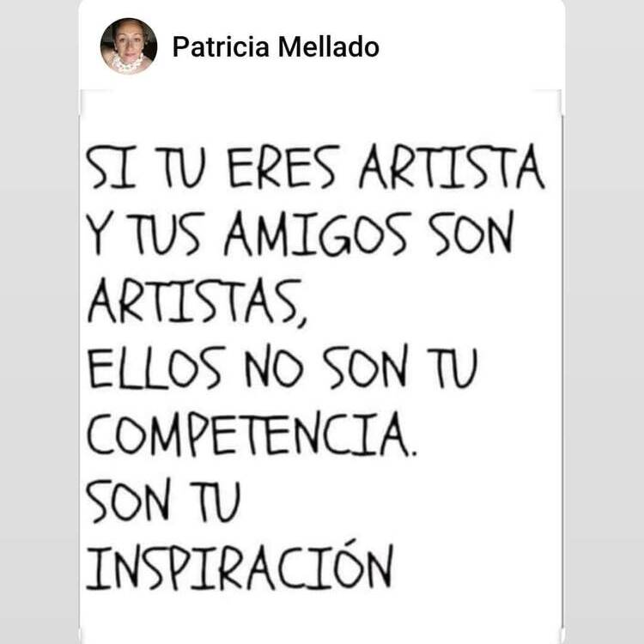The image size is (644, 644).
Task: Open Patricia Mellado's round profile picture
Action: tap(129, 46)
